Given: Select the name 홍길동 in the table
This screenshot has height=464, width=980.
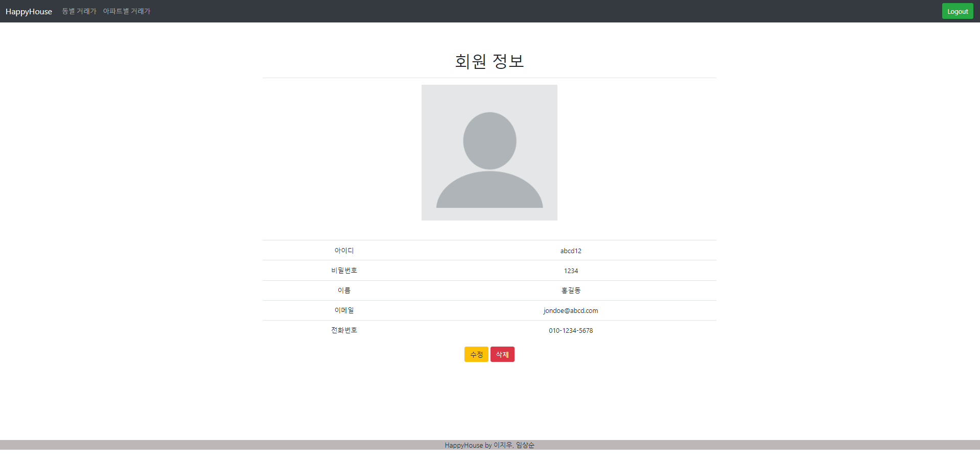Looking at the screenshot, I should pos(571,290).
